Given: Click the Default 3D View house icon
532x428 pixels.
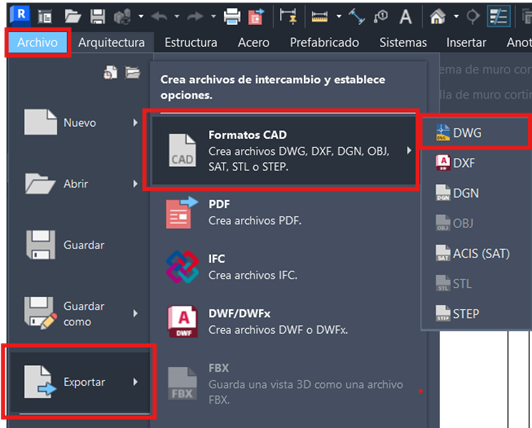Looking at the screenshot, I should (x=438, y=16).
